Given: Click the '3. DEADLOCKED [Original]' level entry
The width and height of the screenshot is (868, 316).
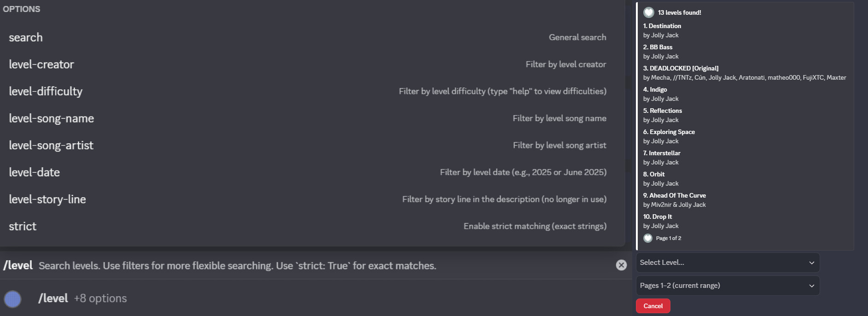Looking at the screenshot, I should (681, 68).
